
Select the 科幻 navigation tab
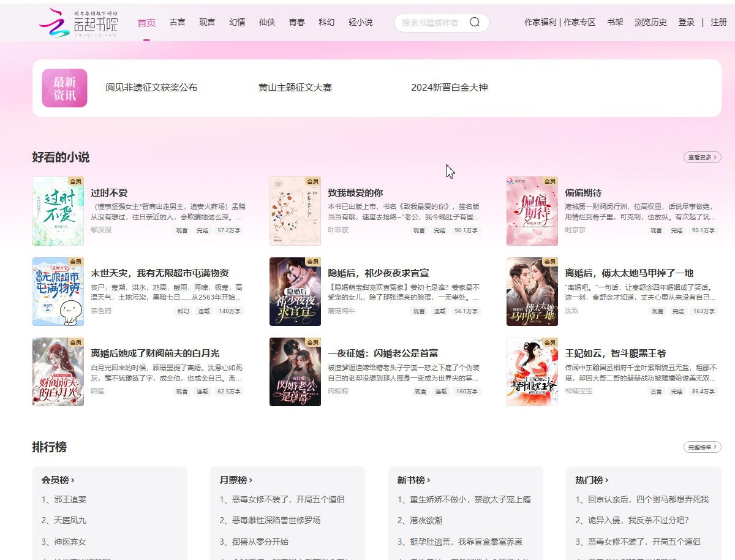(x=326, y=23)
